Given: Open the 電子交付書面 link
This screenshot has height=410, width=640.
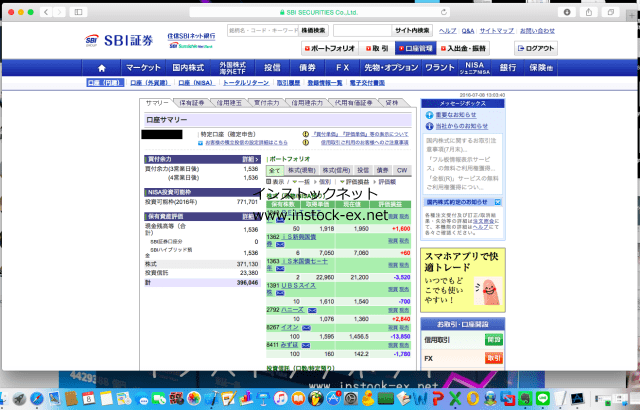Looking at the screenshot, I should [367, 83].
